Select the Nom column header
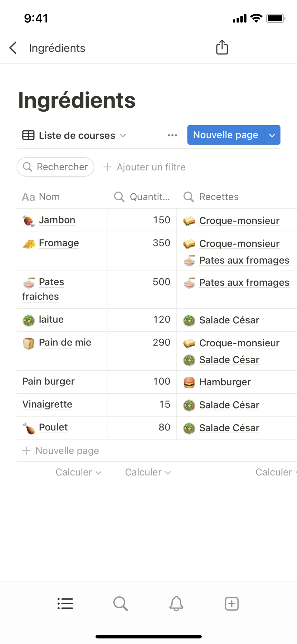This screenshot has height=644, width=297. (41, 197)
